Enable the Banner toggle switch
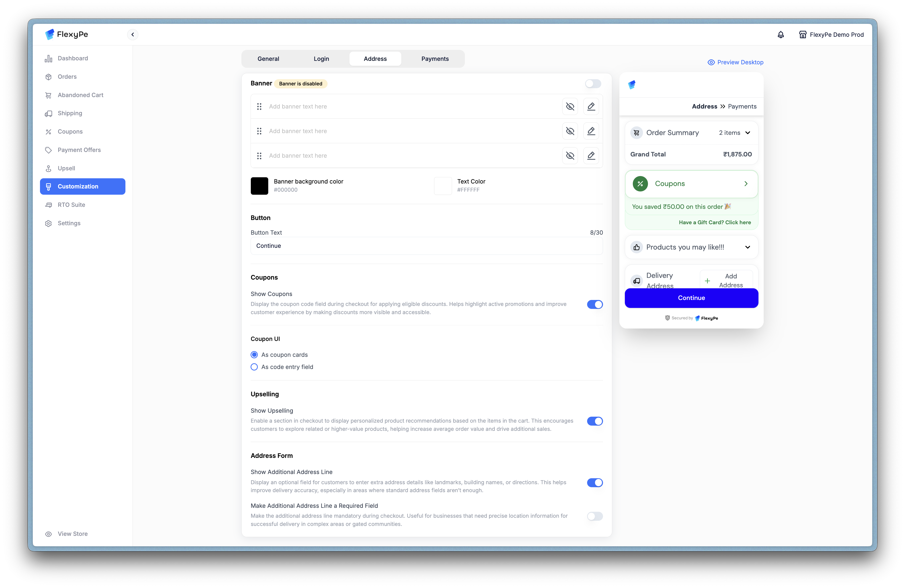The width and height of the screenshot is (905, 588). (593, 84)
